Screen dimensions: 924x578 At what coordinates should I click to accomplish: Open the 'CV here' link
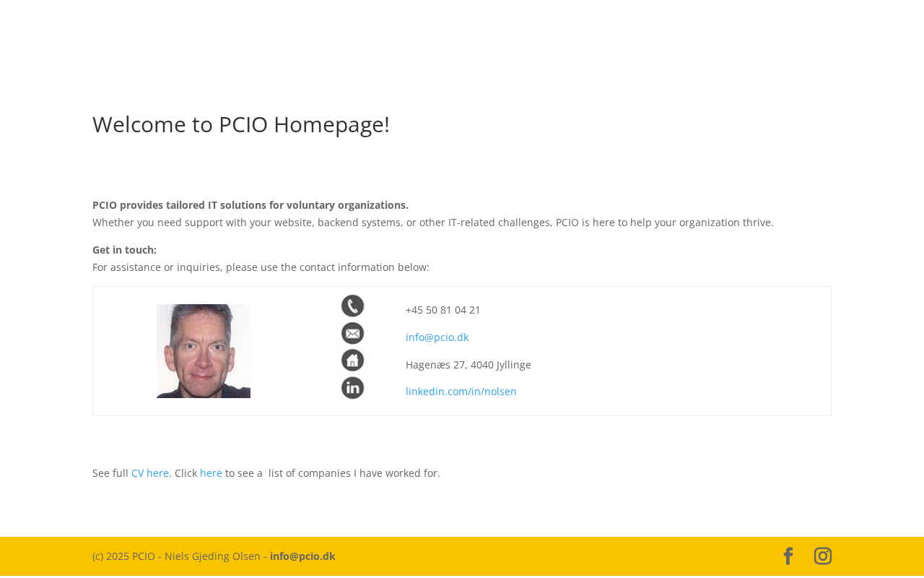click(150, 473)
